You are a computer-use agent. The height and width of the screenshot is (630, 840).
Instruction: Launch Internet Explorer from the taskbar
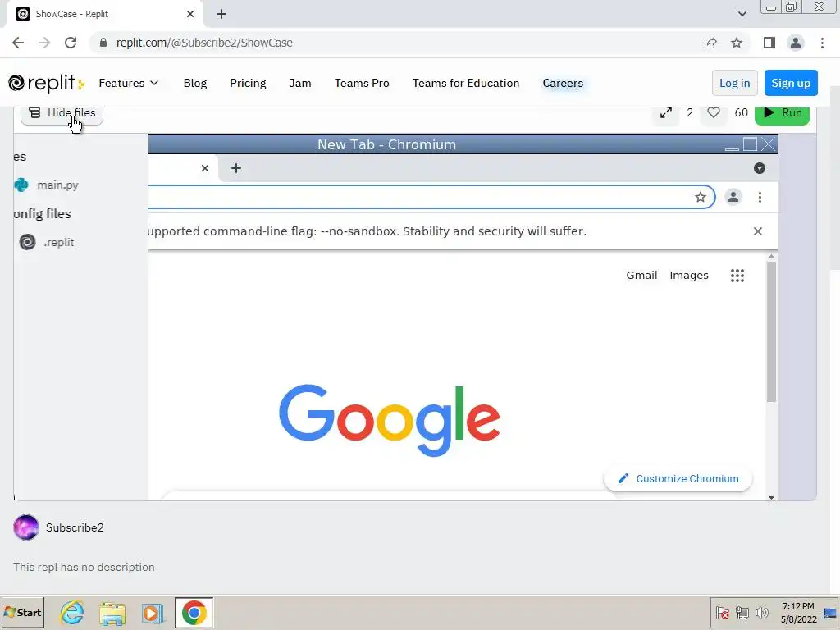tap(72, 613)
